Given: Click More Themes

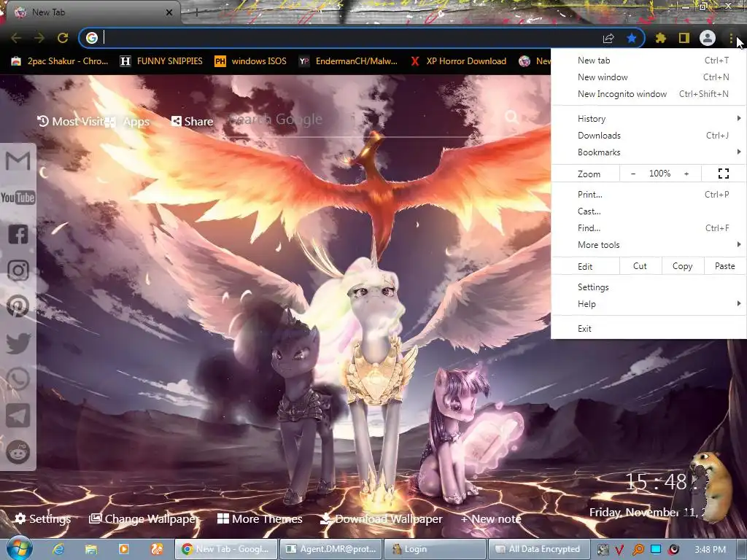Looking at the screenshot, I should [x=260, y=518].
